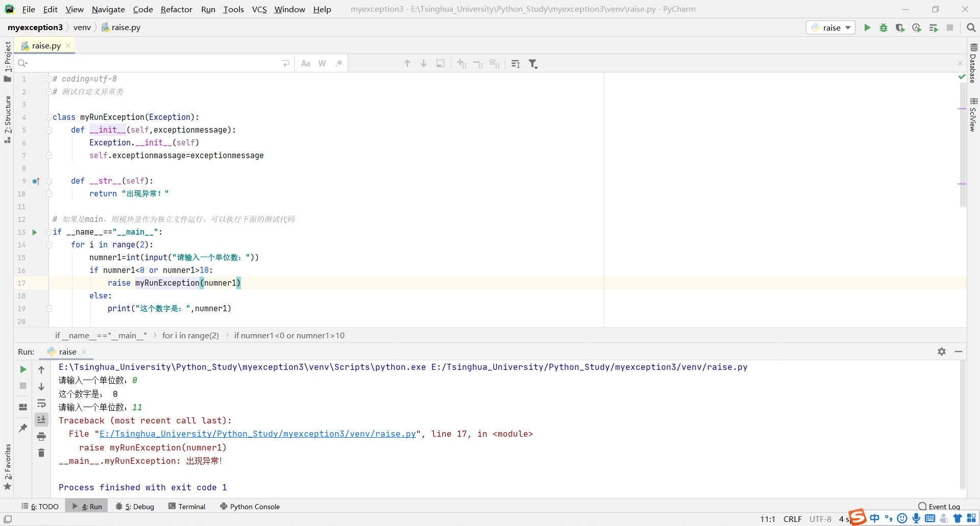980x526 pixels.
Task: Click myexception3 breadcrumb in navigation bar
Action: pyautogui.click(x=35, y=28)
